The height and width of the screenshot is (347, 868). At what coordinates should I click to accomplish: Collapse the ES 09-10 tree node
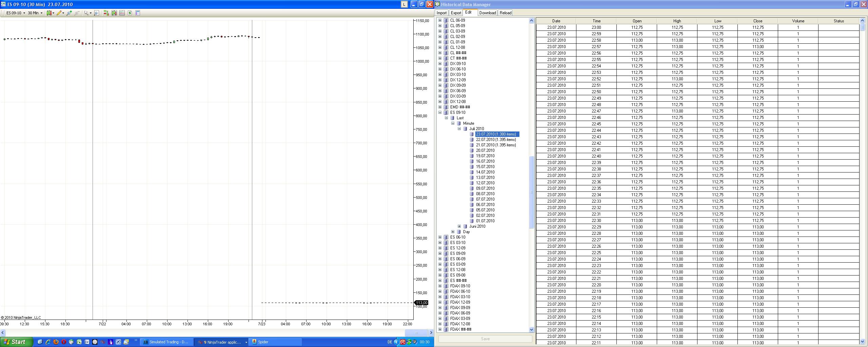tap(440, 113)
